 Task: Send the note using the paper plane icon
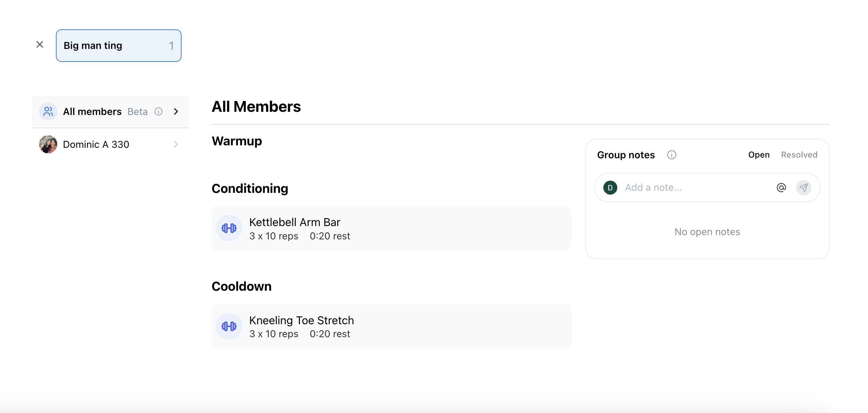click(804, 188)
